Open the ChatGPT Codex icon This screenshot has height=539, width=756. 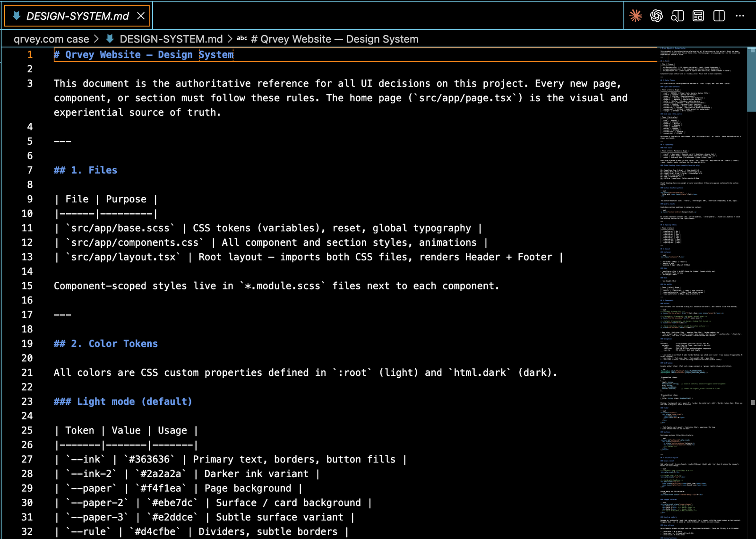pos(656,16)
